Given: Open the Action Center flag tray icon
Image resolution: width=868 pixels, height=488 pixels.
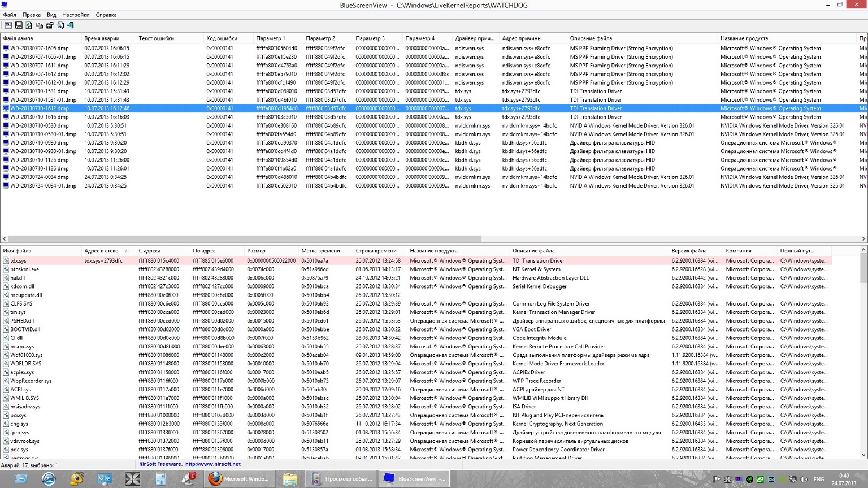Looking at the screenshot, I should 717,480.
